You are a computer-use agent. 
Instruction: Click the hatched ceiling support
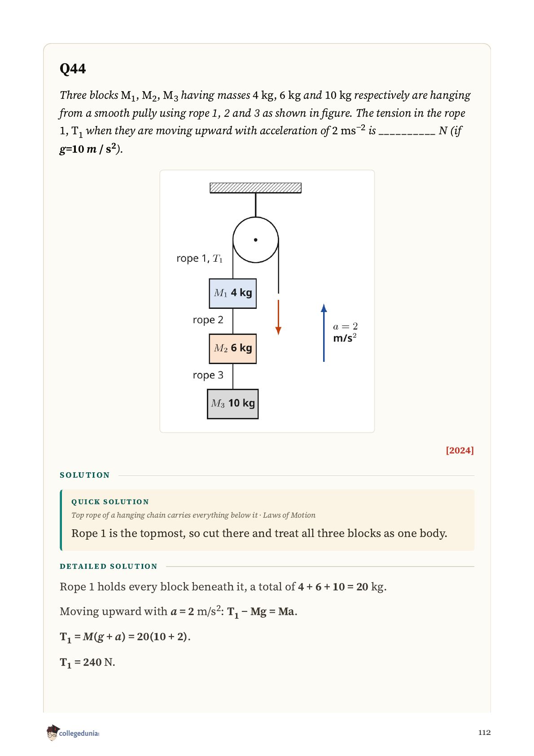[x=256, y=188]
